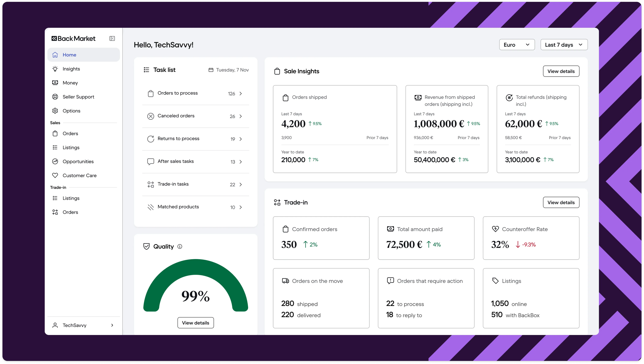Expand Orders to process with its chevron
The image size is (644, 364).
241,93
